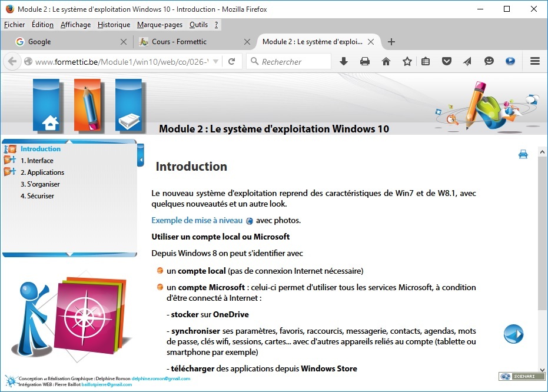Open 4. Sécuriser in the sidebar
This screenshot has height=392, width=548.
(38, 196)
